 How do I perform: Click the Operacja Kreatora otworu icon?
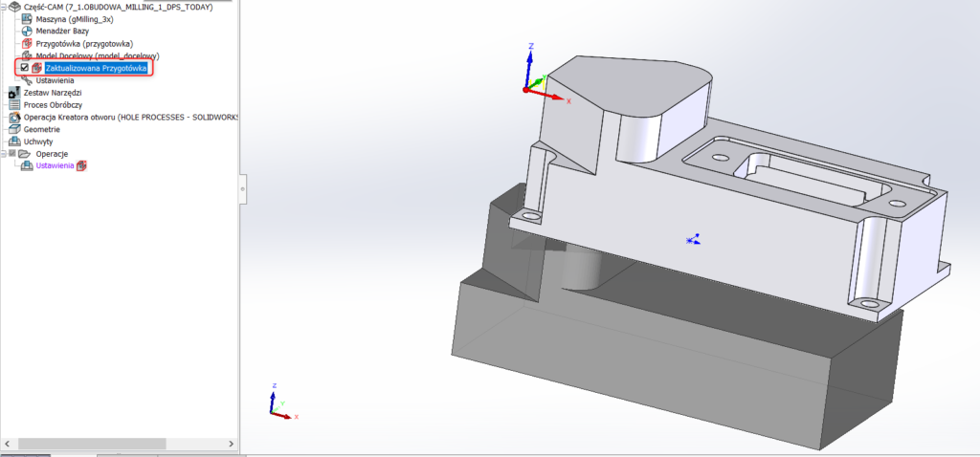pyautogui.click(x=14, y=118)
